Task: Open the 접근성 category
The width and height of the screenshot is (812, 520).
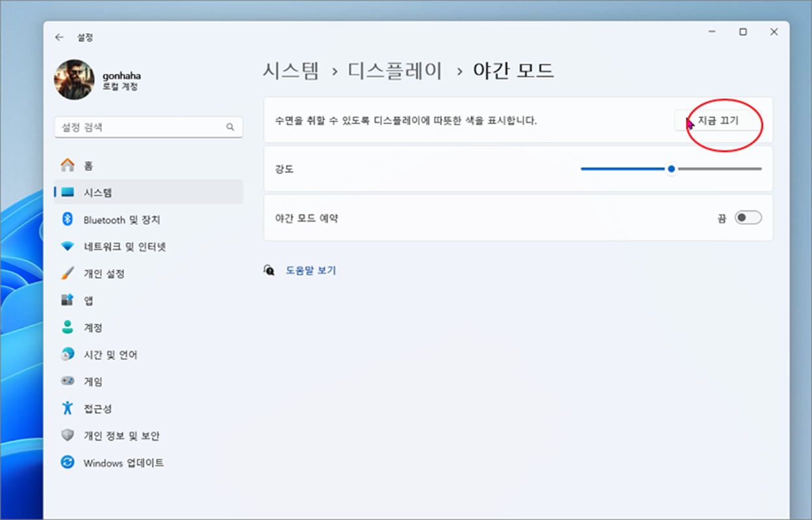Action: pos(149,408)
